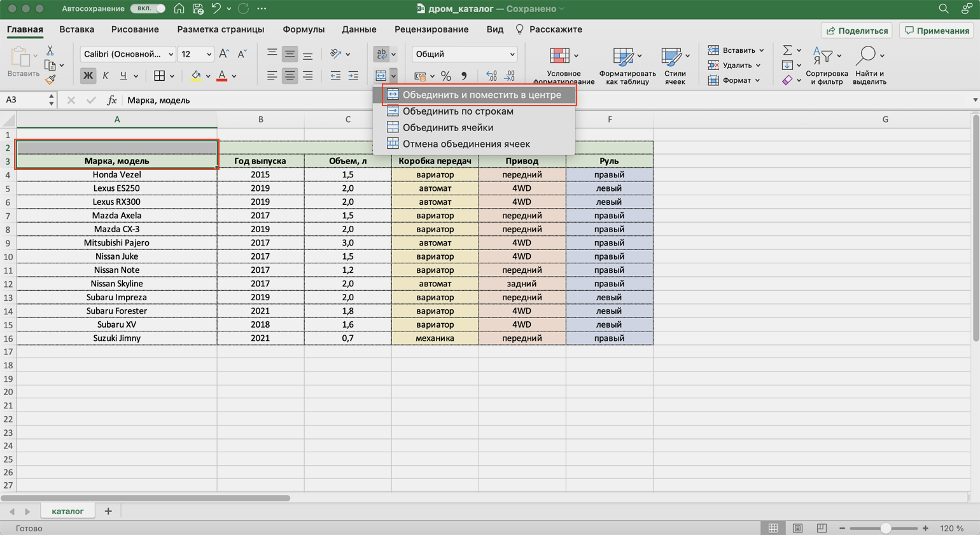Increase indent of cell contents
The width and height of the screenshot is (980, 535).
353,76
